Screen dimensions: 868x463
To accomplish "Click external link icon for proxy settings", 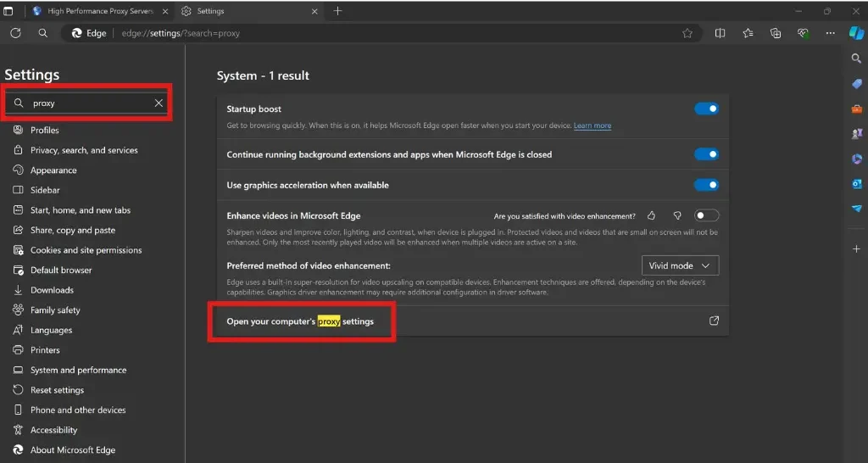I will point(714,321).
